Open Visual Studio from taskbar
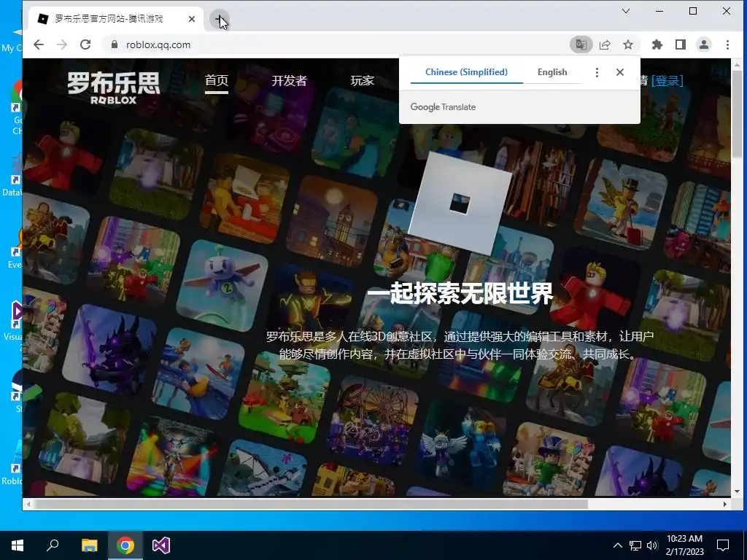Screen dimensions: 747x560 tap(161, 545)
